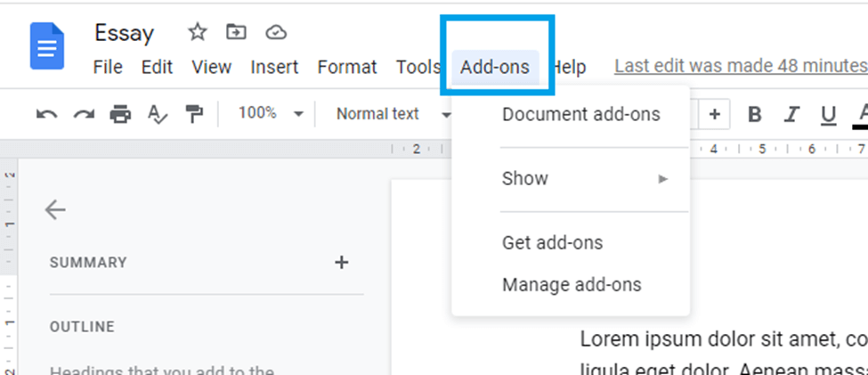This screenshot has height=375, width=868.
Task: Rename the Essay document title
Action: pyautogui.click(x=124, y=33)
